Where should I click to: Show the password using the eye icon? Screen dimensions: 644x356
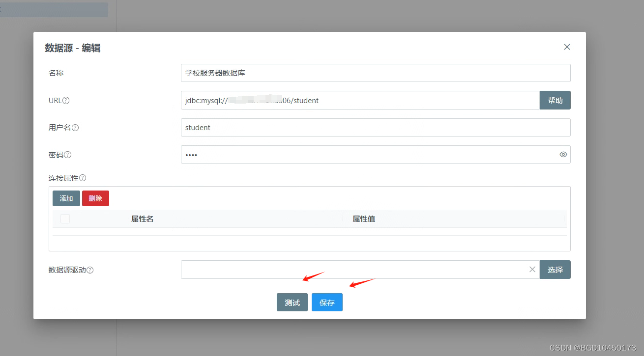point(563,154)
